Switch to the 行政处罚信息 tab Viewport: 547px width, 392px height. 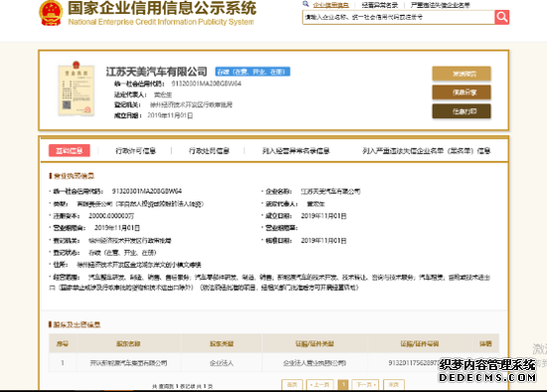(209, 151)
